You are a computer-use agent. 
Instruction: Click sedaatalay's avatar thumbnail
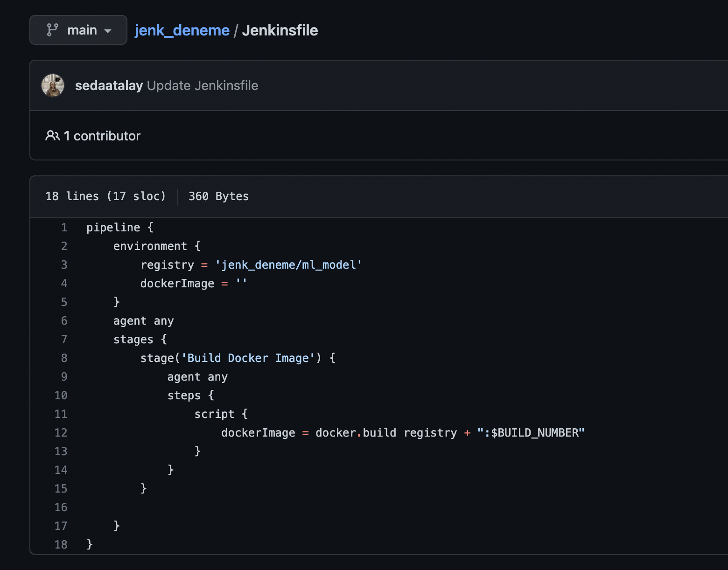pyautogui.click(x=53, y=85)
